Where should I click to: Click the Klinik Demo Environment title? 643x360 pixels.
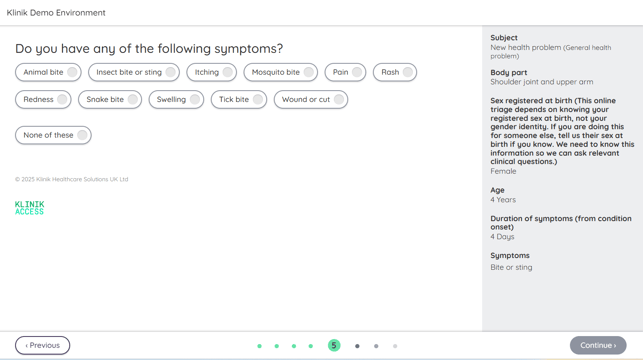[56, 13]
